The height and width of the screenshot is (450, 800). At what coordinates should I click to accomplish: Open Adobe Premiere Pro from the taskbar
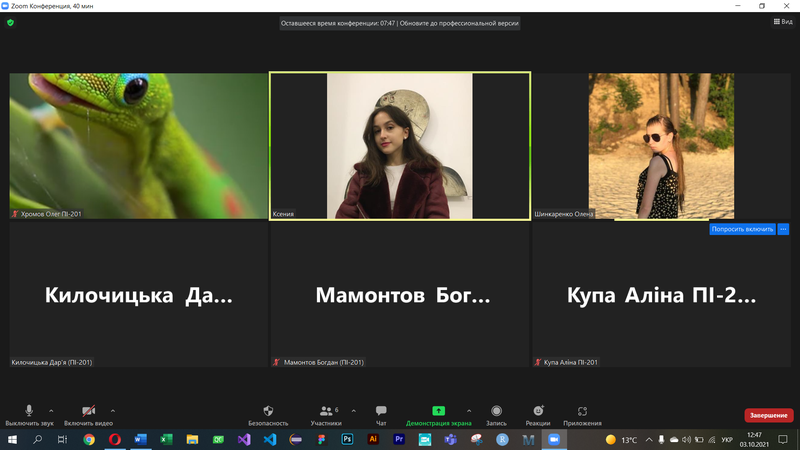click(x=399, y=439)
